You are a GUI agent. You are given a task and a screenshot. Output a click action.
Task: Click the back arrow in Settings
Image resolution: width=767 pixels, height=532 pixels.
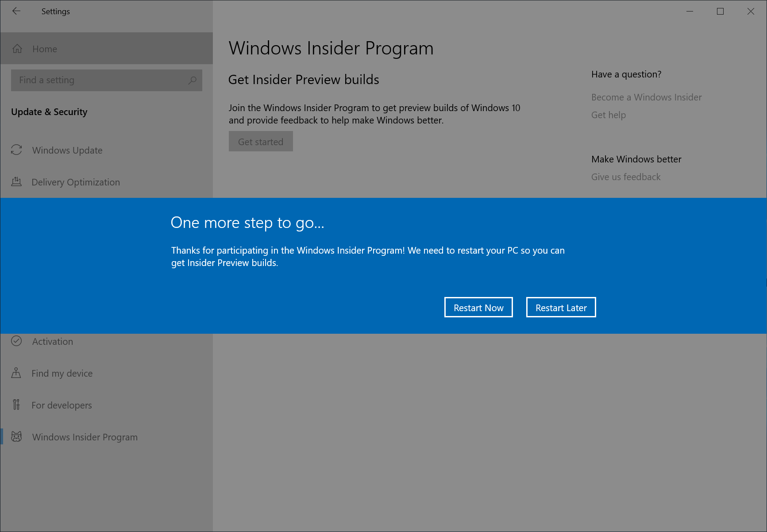(16, 11)
